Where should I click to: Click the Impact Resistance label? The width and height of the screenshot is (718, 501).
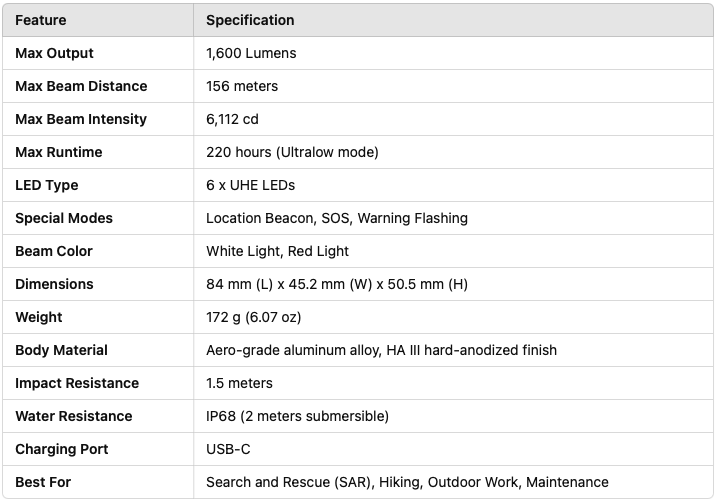coord(77,383)
